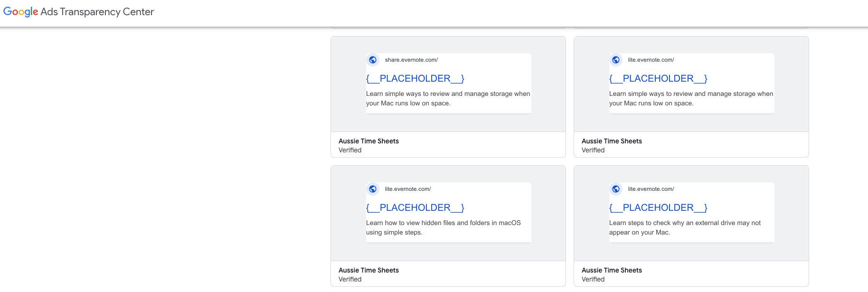
Task: Click Aussie Time Sheets under the hidden files ad
Action: click(x=368, y=270)
